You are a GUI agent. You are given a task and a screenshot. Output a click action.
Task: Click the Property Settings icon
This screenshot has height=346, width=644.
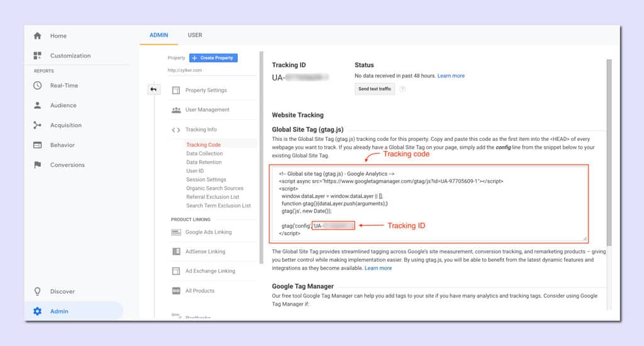(x=176, y=90)
